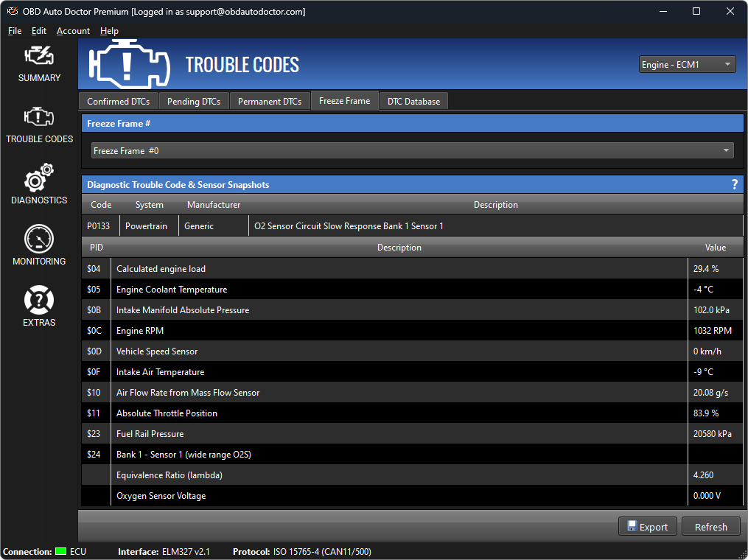Select the Absolute Throttle Position row
Viewport: 748px width, 560px height.
[412, 413]
